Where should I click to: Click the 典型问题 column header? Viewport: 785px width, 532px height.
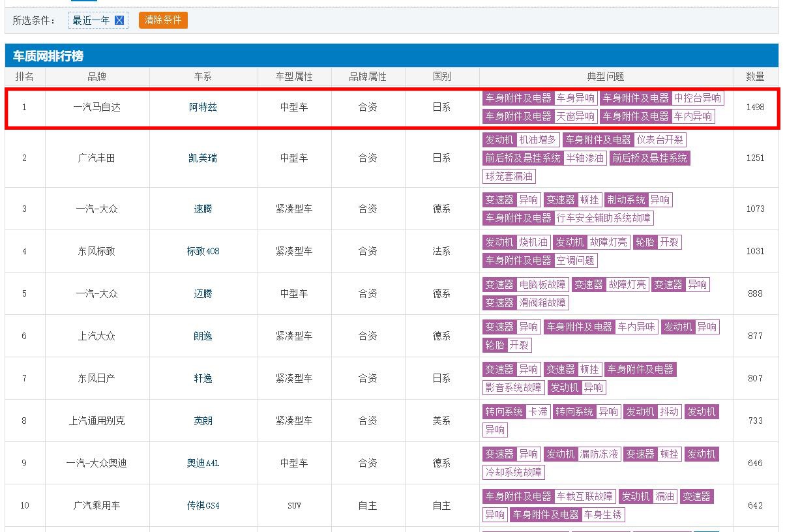606,76
